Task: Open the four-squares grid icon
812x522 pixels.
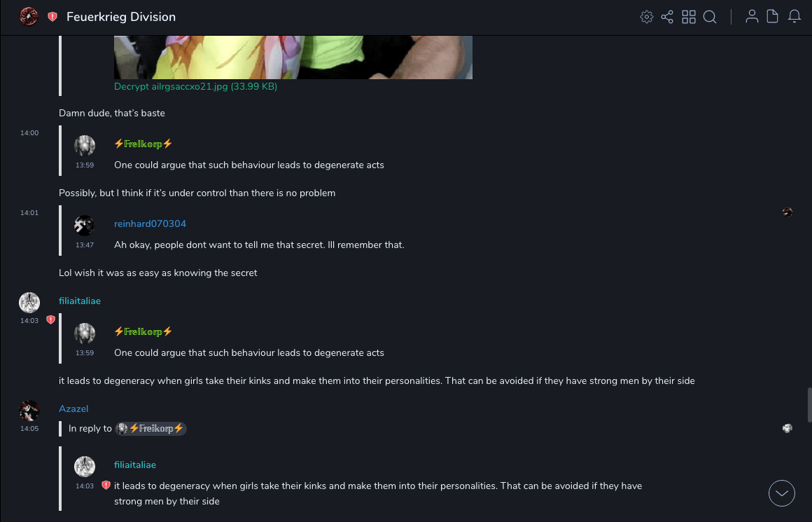Action: pos(689,17)
